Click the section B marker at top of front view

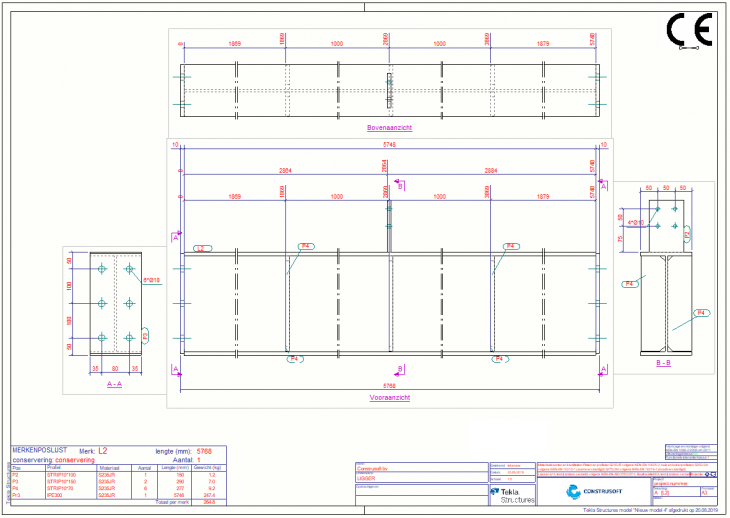click(400, 185)
